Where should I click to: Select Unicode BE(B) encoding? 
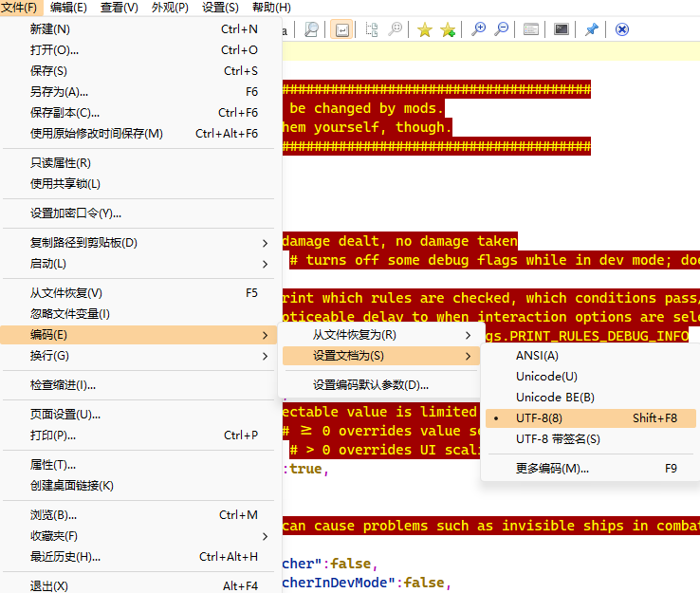point(591,398)
